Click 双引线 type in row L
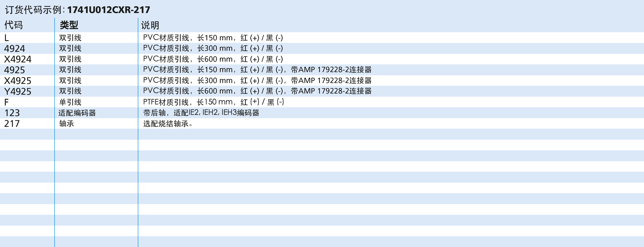 point(70,38)
